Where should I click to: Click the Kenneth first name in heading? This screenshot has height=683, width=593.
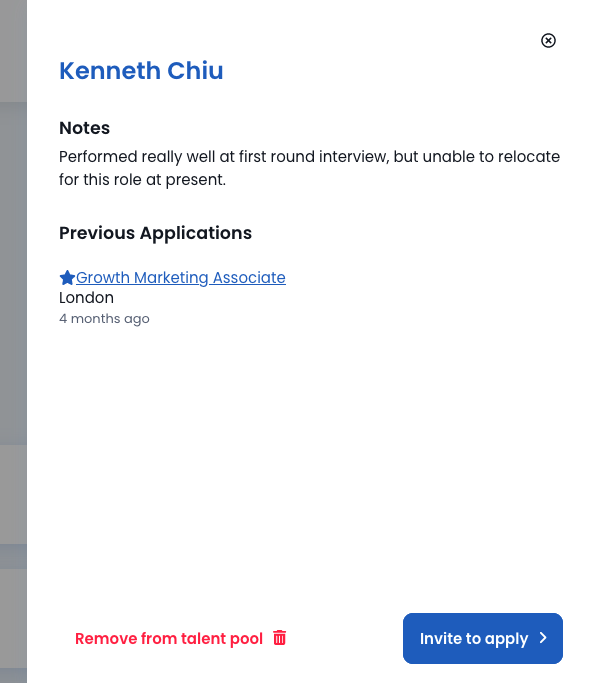tap(110, 71)
